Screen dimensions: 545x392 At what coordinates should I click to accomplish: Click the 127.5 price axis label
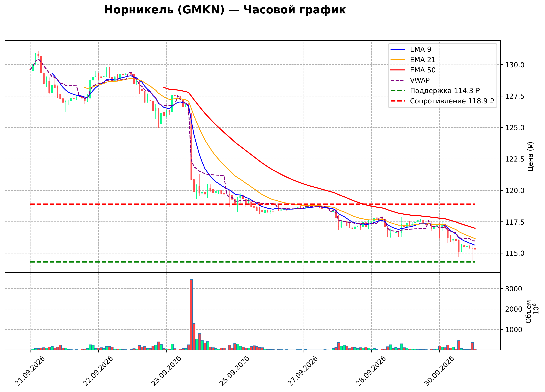pos(515,96)
